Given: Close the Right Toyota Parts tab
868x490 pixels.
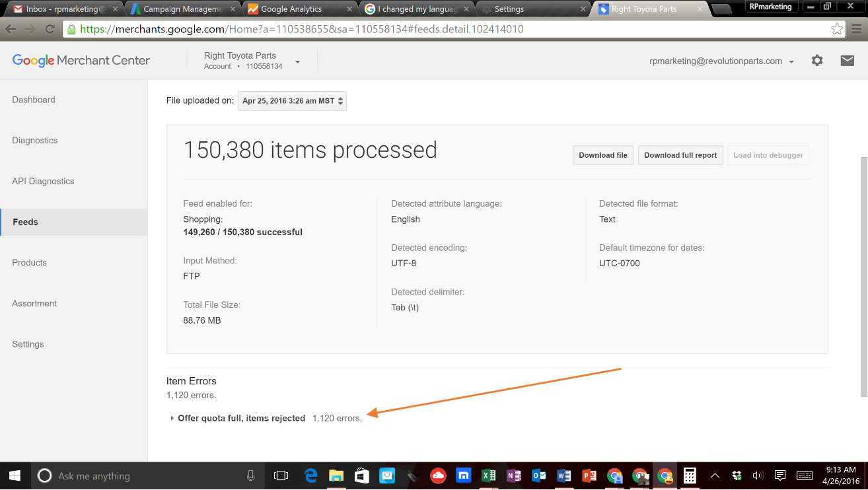Looking at the screenshot, I should click(700, 9).
